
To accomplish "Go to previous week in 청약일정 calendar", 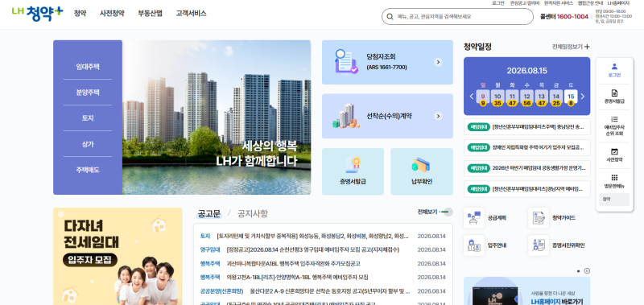I will (472, 97).
